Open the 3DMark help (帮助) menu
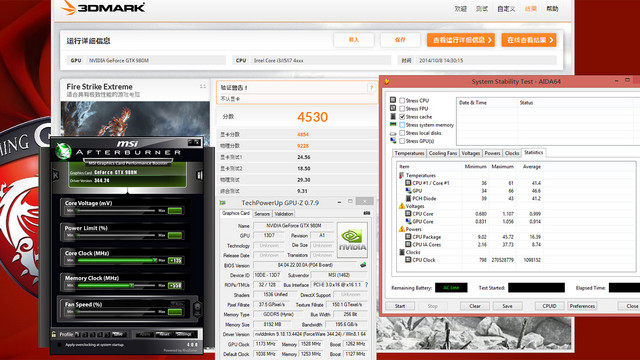 click(x=552, y=9)
